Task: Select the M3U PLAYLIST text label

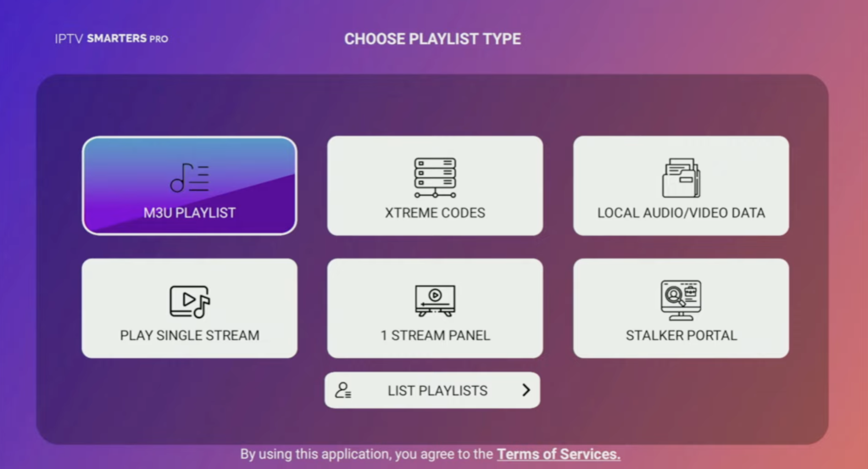Action: 189,213
